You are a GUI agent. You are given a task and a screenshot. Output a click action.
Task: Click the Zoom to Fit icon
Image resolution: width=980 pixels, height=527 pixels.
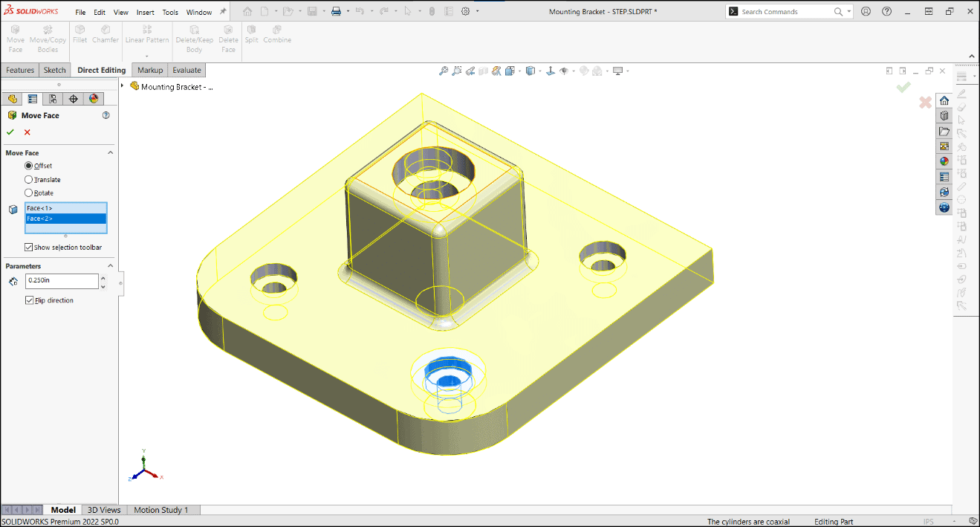444,71
